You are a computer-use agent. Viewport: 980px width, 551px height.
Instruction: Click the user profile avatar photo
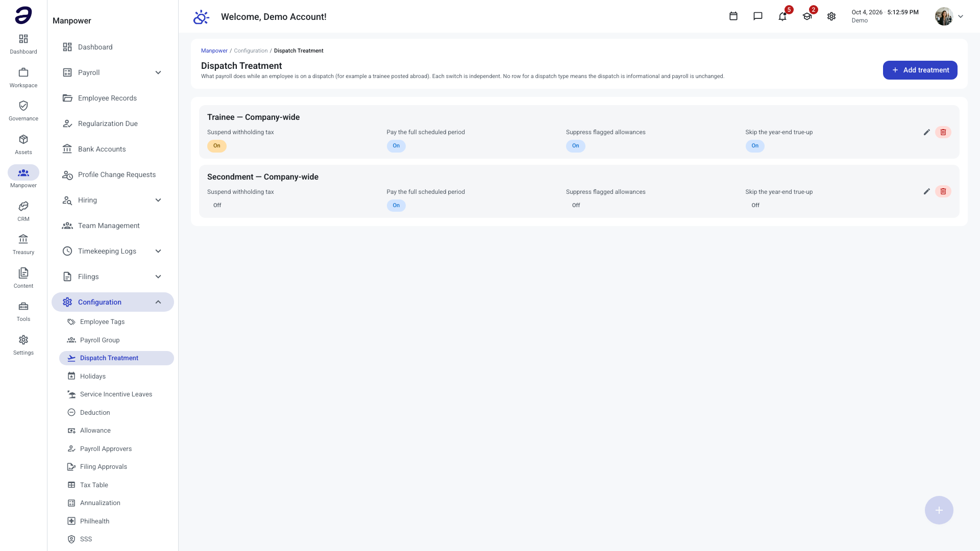point(944,16)
